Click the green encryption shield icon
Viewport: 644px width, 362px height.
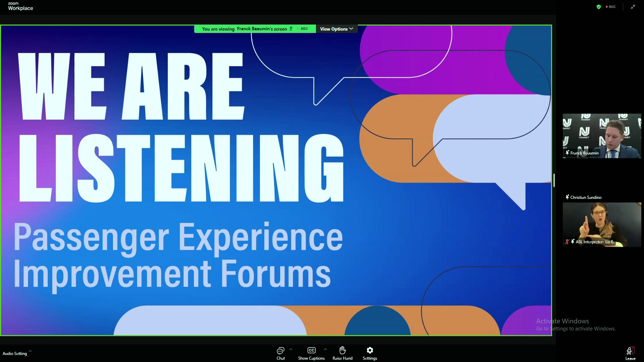[599, 7]
